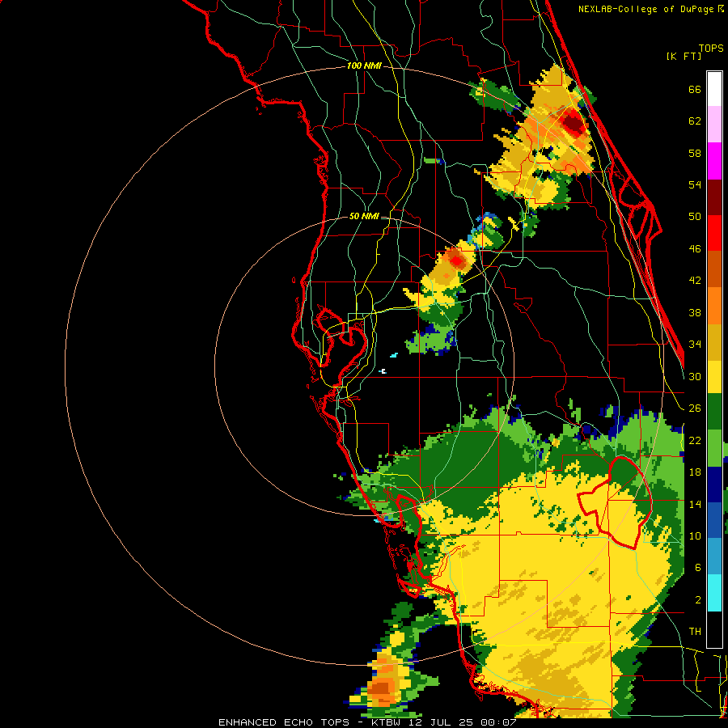The width and height of the screenshot is (728, 728).
Task: Pick the gold legend swatch
Action: (x=714, y=343)
